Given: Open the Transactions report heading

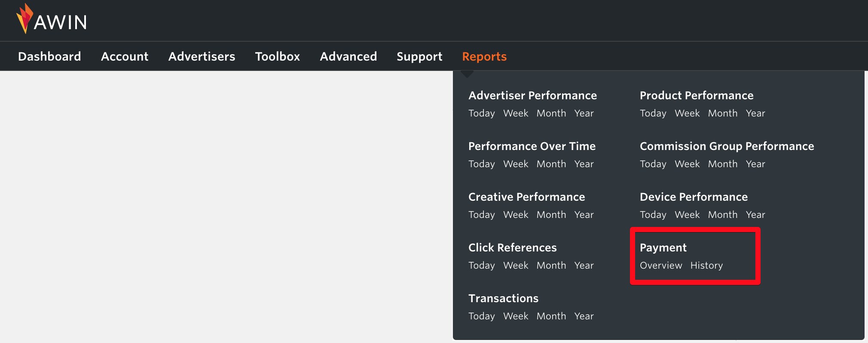Looking at the screenshot, I should (503, 298).
